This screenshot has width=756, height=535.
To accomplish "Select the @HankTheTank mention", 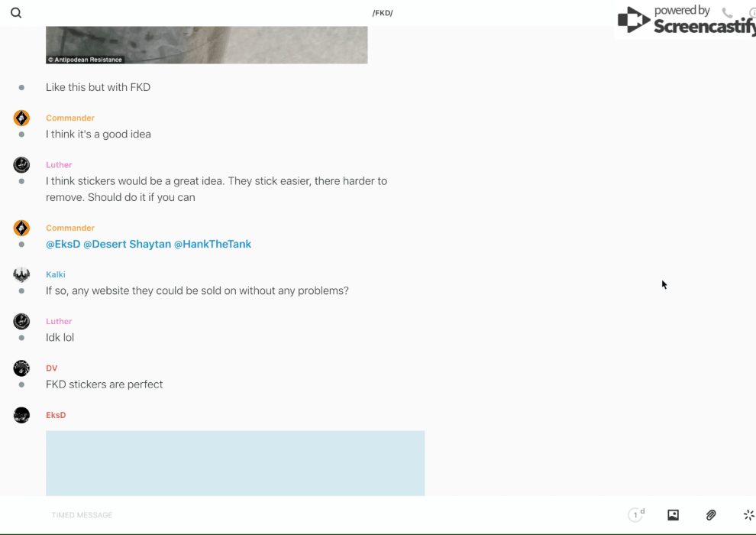I will (x=212, y=245).
